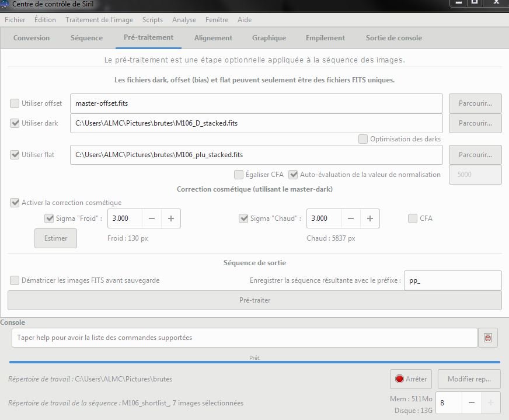Increase Sigma Froid value with plus
The width and height of the screenshot is (509, 420).
point(171,218)
